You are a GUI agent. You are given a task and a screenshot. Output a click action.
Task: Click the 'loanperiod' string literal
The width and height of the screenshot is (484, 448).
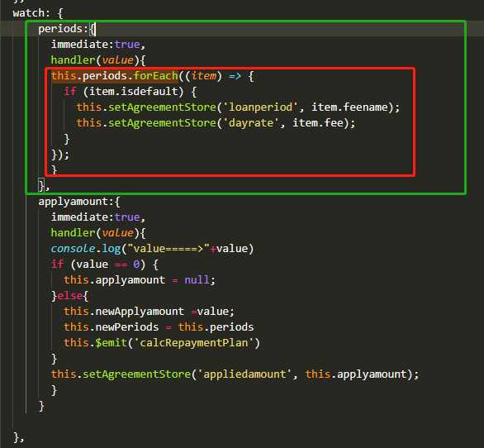(260, 107)
